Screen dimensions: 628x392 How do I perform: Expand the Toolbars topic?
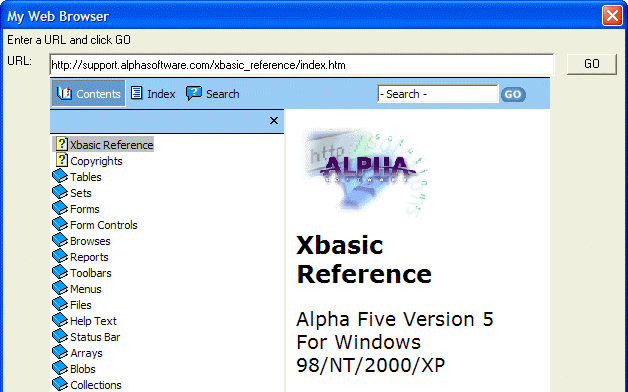pos(91,273)
